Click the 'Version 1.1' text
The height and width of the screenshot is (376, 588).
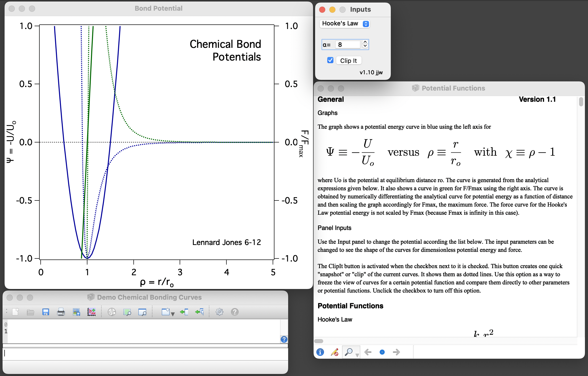point(537,99)
